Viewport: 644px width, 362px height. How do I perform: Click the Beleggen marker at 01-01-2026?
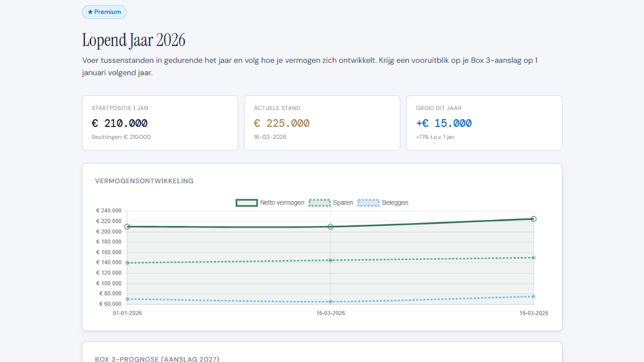pyautogui.click(x=127, y=299)
